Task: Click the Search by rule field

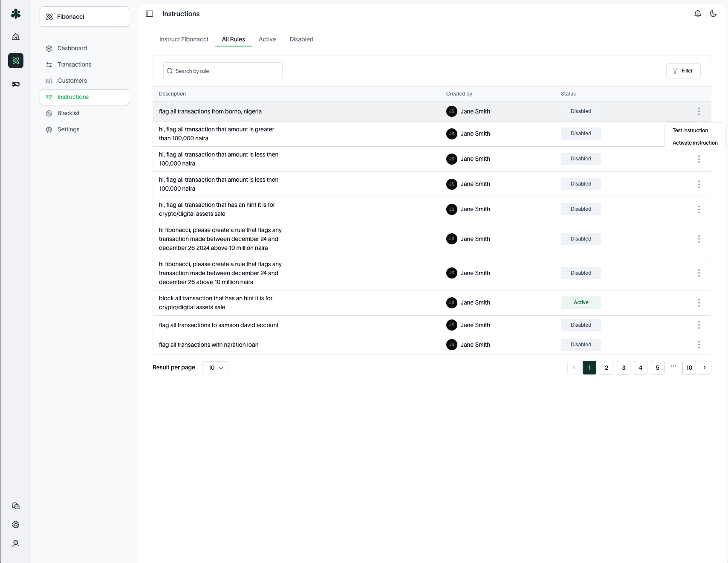Action: pyautogui.click(x=223, y=71)
